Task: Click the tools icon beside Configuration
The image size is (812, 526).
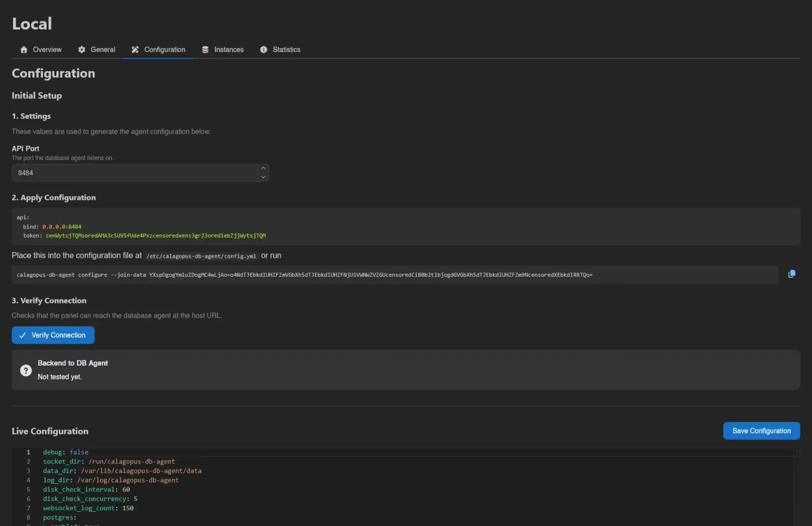Action: click(135, 50)
